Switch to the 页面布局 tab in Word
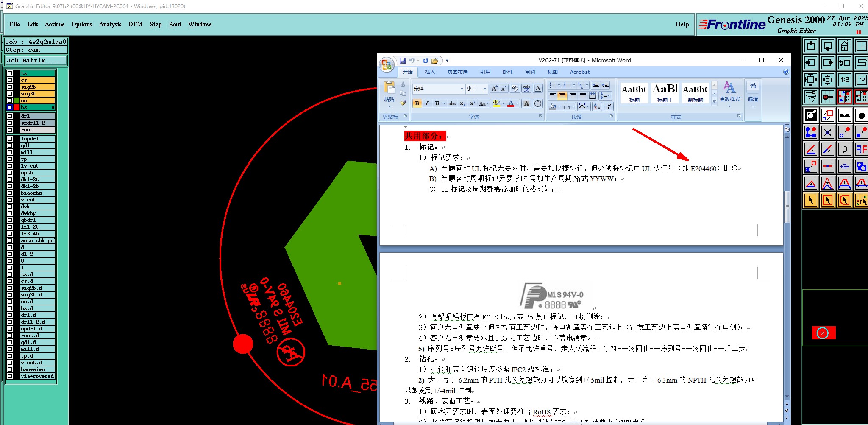This screenshot has height=425, width=868. tap(457, 72)
